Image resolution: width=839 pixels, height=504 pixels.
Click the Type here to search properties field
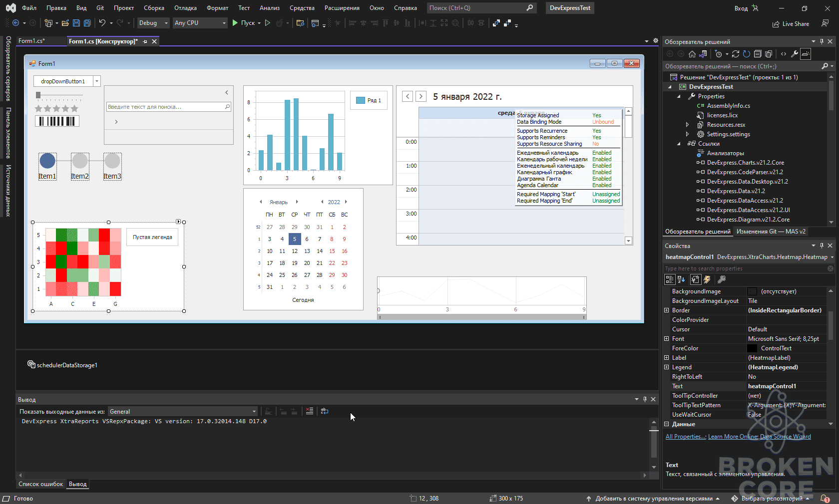749,268
